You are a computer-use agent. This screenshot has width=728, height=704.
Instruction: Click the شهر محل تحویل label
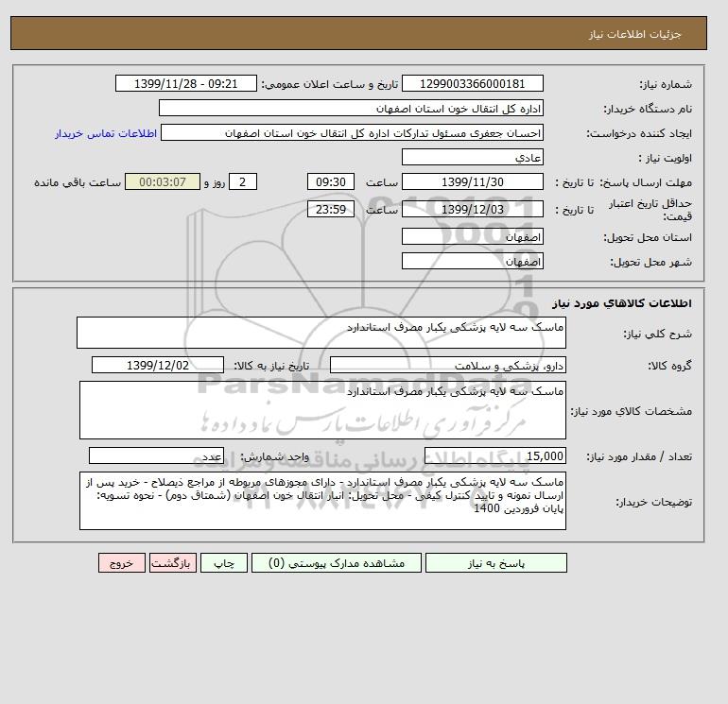[650, 262]
